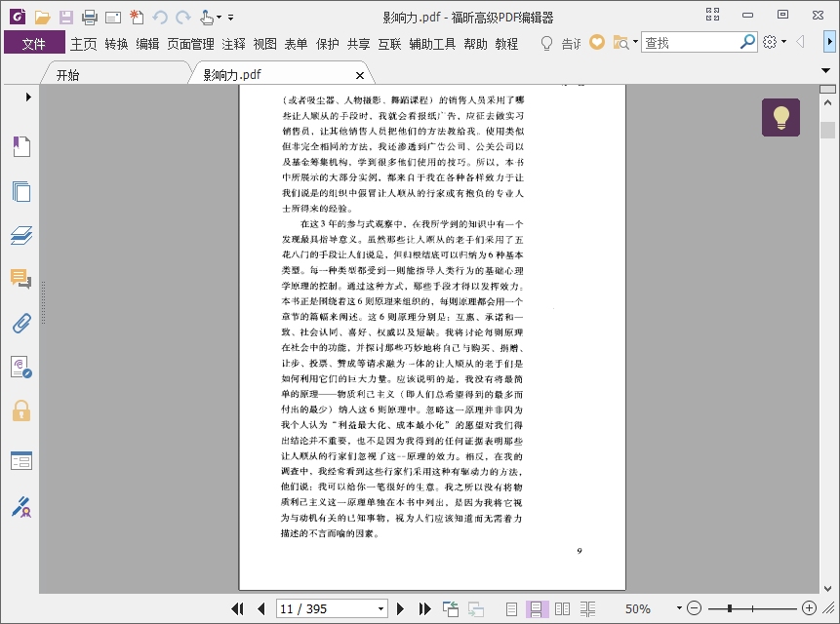This screenshot has height=624, width=840.
Task: Close the 影响力.pdf tab
Action: 360,76
